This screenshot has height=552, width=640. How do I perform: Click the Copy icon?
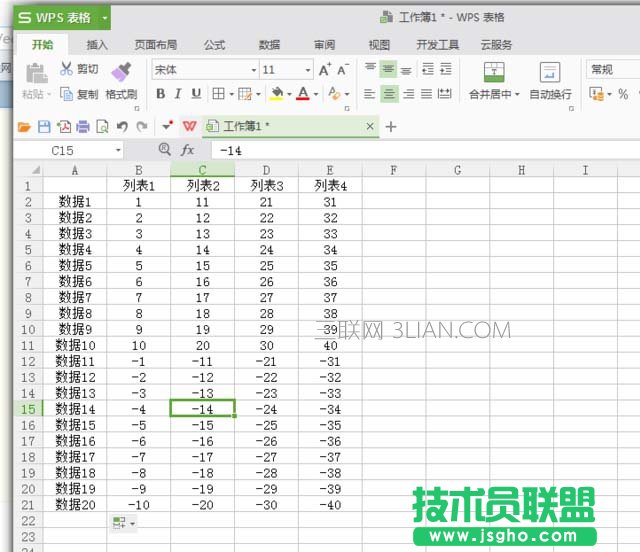[66, 94]
